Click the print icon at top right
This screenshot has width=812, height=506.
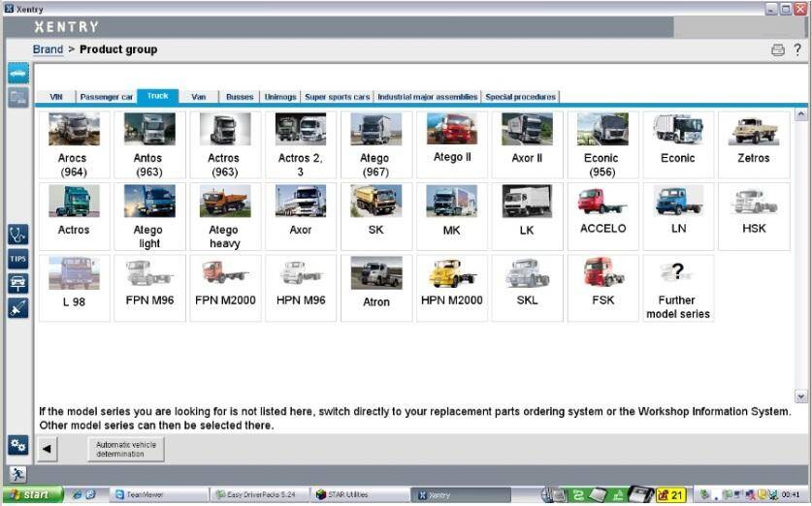click(x=777, y=50)
